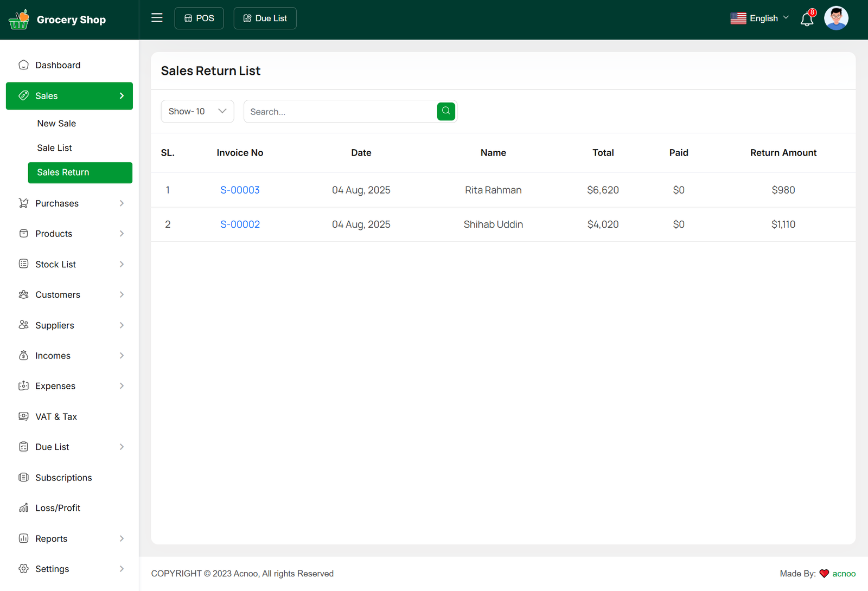Screen dimensions: 868x591
Task: Click the green search magnifier button
Action: (446, 111)
